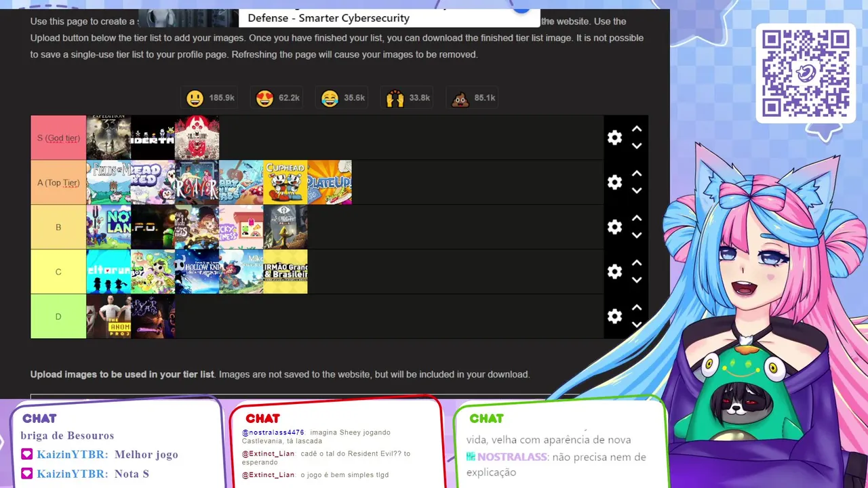
Task: Select the red Cult of the Lamb thumbnail
Action: pyautogui.click(x=197, y=138)
